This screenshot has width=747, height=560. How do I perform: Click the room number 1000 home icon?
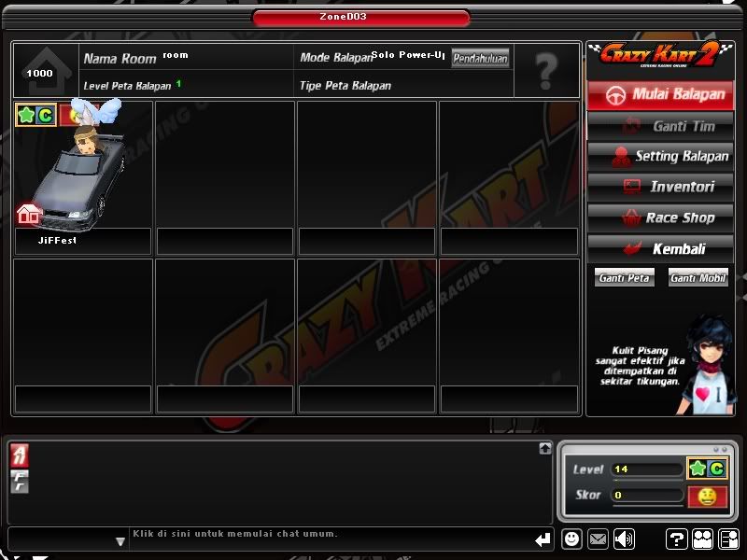click(45, 71)
